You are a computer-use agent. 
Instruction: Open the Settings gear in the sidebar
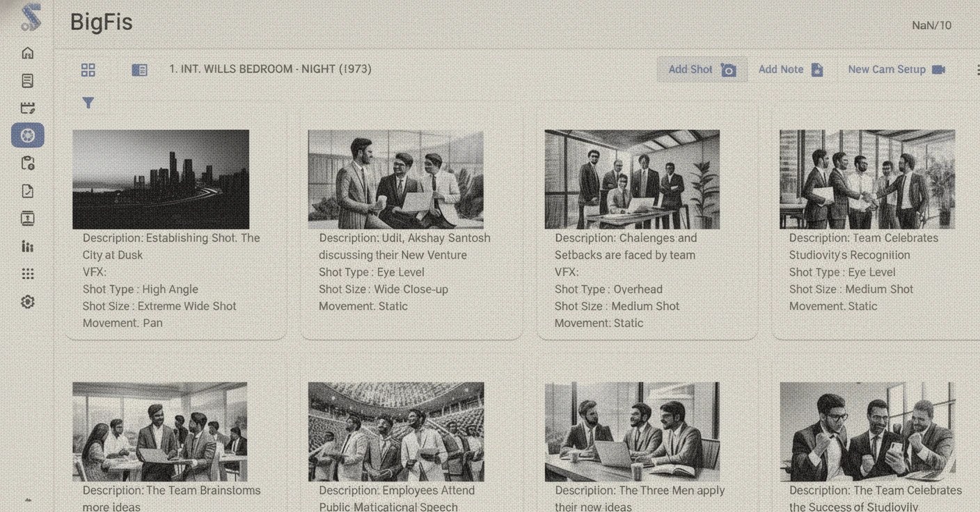coord(27,301)
